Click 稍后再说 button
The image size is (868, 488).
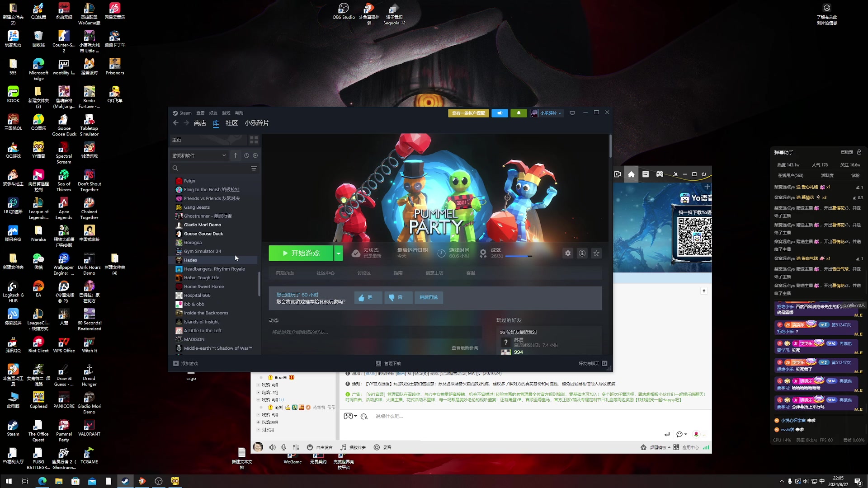(429, 297)
